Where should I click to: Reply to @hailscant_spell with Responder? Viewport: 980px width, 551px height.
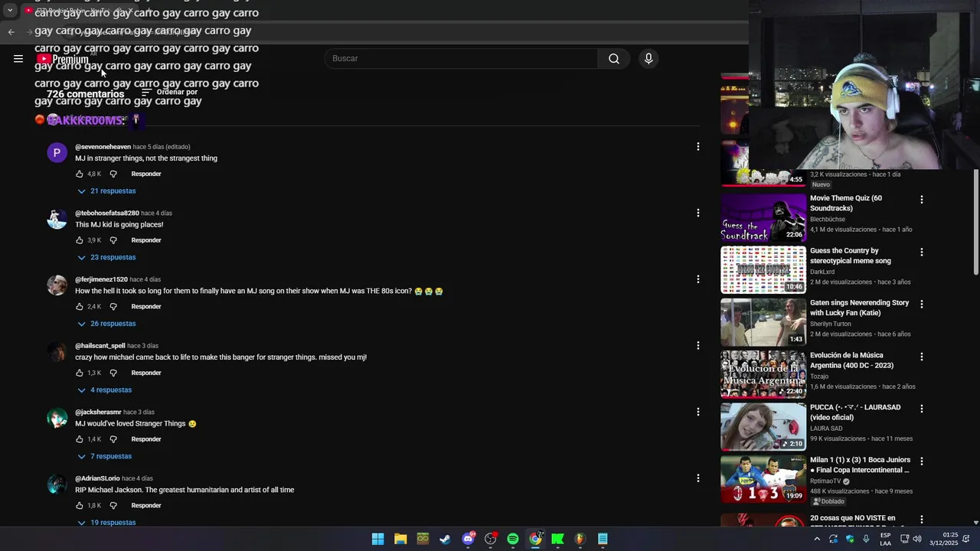(146, 373)
